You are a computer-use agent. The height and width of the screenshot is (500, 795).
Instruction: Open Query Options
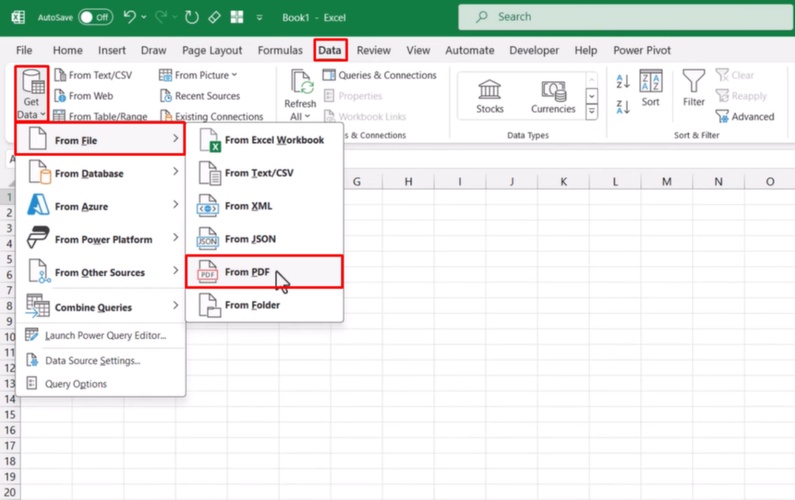tap(100, 384)
